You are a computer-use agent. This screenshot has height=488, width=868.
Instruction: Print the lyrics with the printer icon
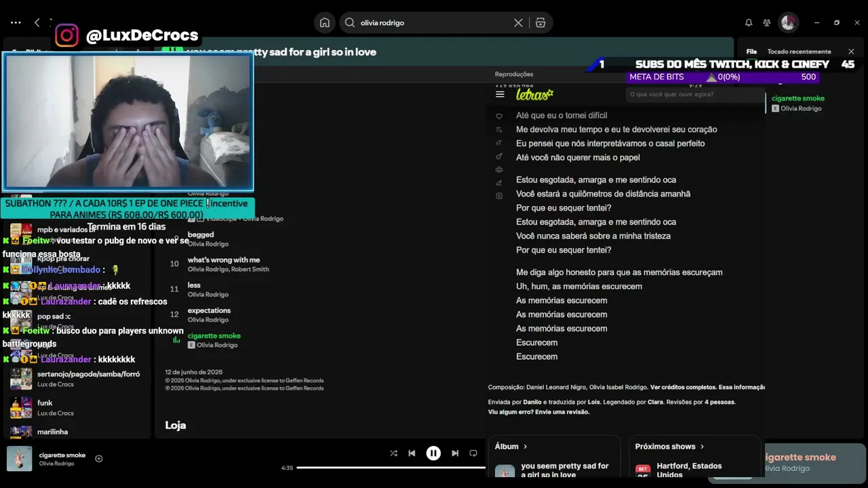pos(499,169)
